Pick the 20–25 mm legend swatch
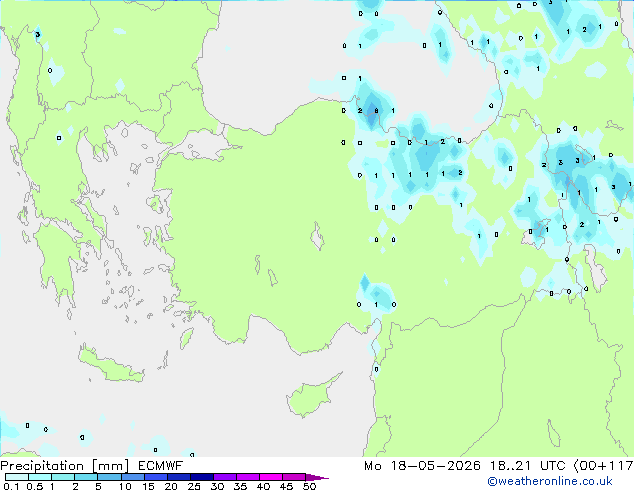Screen dimensions: 634x490 coord(178,477)
